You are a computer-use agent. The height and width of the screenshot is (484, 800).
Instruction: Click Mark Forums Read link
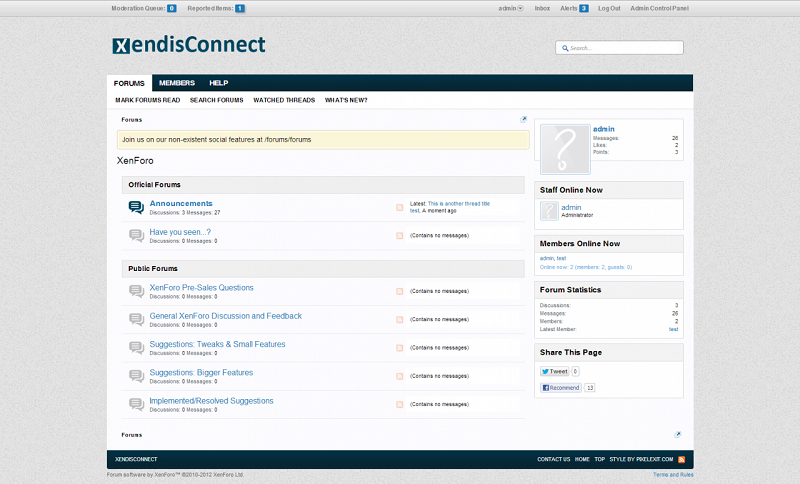(x=147, y=100)
